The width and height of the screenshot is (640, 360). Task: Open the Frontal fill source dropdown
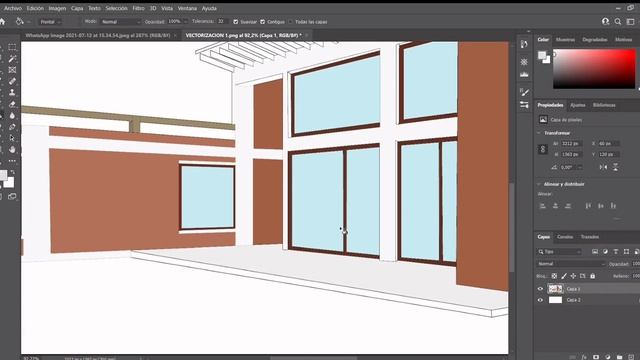[51, 22]
